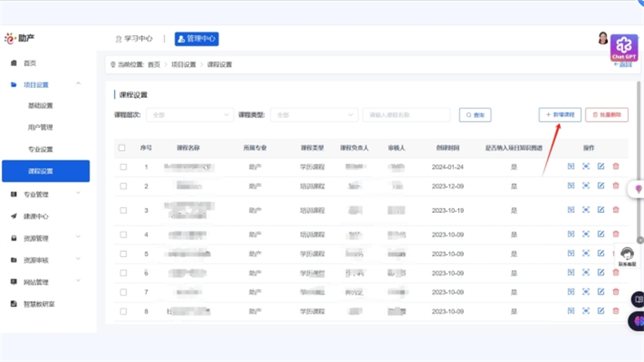Delete course row 2 with trash icon

[x=615, y=186]
